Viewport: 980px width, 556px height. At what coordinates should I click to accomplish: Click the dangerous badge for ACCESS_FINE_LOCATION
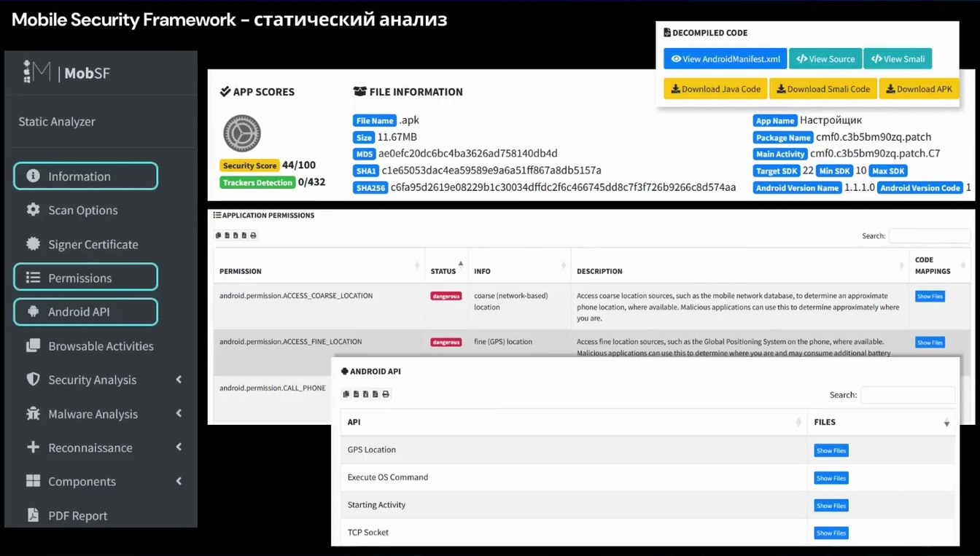(x=446, y=342)
